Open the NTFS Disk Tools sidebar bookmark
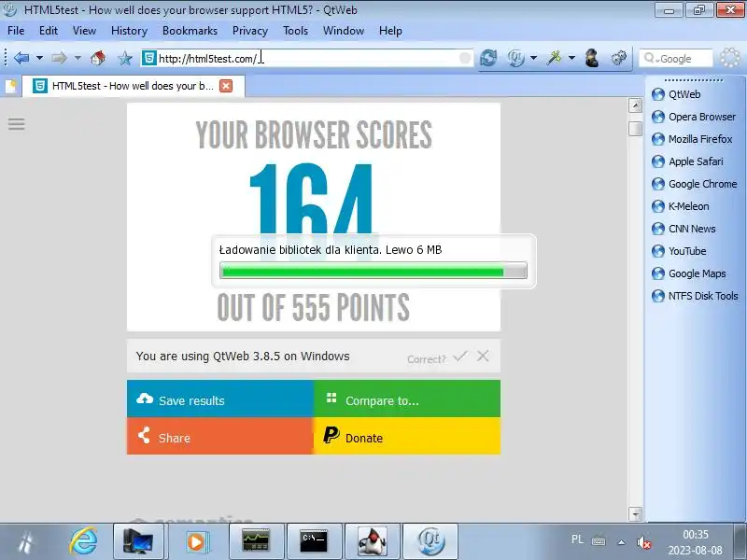 click(695, 296)
